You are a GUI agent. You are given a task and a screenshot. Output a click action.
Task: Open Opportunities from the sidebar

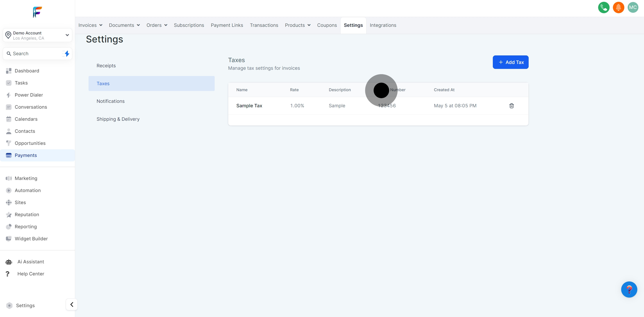tap(30, 143)
